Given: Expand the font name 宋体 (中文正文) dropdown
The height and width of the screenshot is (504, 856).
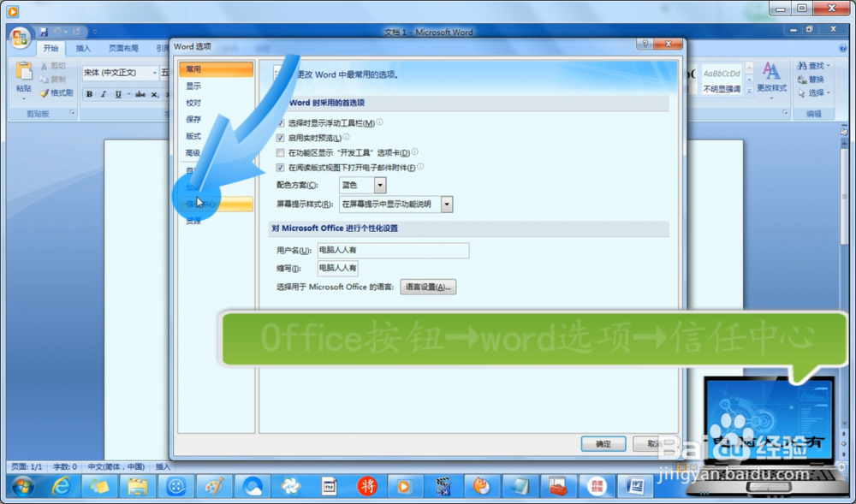Looking at the screenshot, I should click(154, 73).
